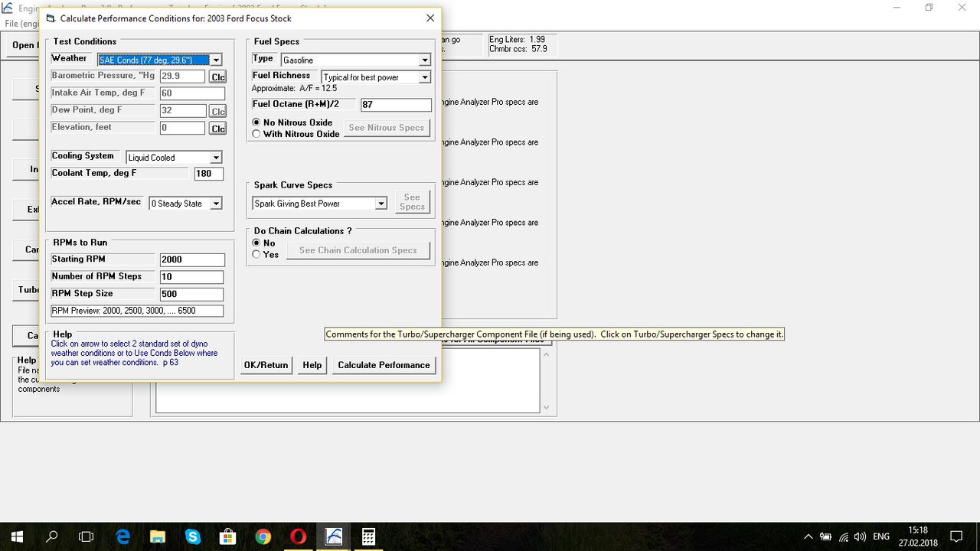Click the Calculate Performance button
The image size is (980, 551).
(x=384, y=365)
